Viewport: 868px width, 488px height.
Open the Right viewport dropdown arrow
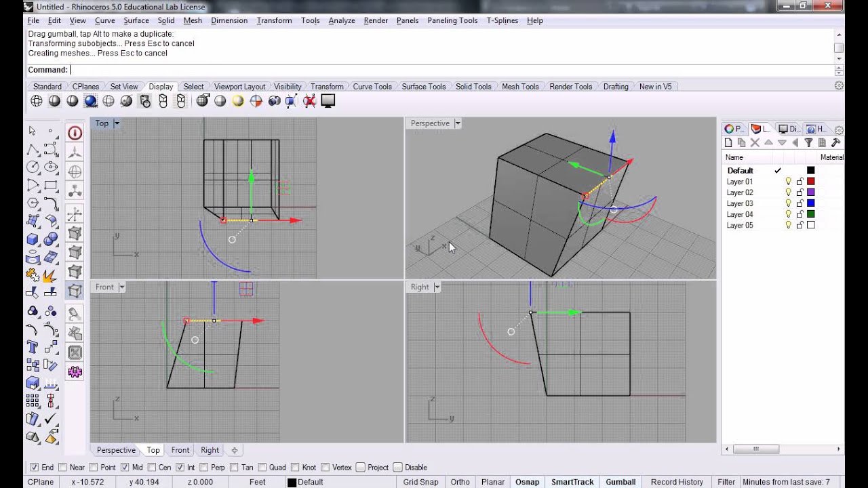[x=437, y=287]
